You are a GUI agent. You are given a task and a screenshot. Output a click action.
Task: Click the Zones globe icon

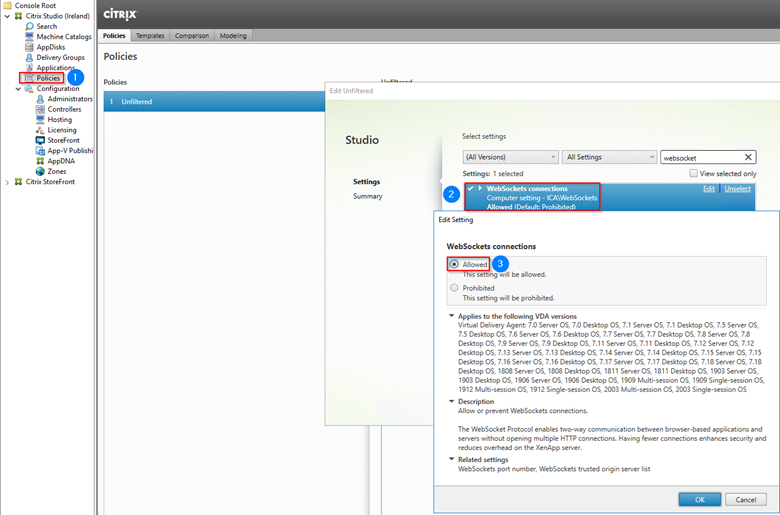(x=40, y=171)
